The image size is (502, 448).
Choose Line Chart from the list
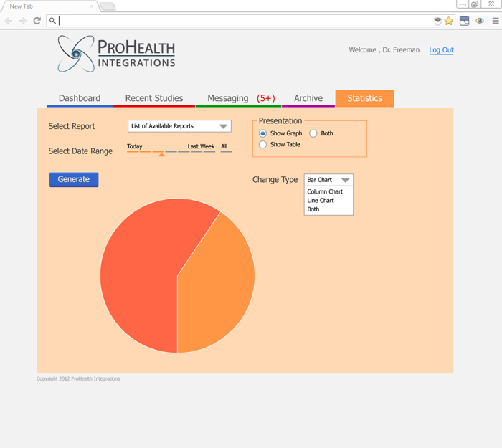point(321,201)
